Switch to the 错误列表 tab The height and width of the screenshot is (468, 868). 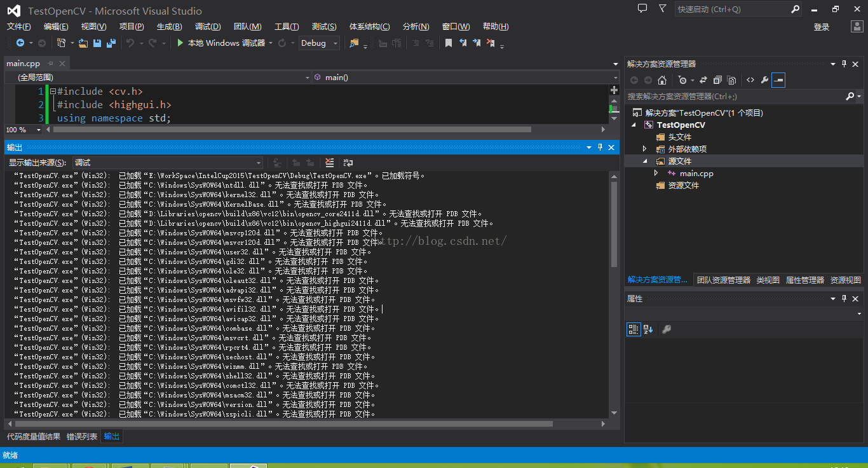82,436
